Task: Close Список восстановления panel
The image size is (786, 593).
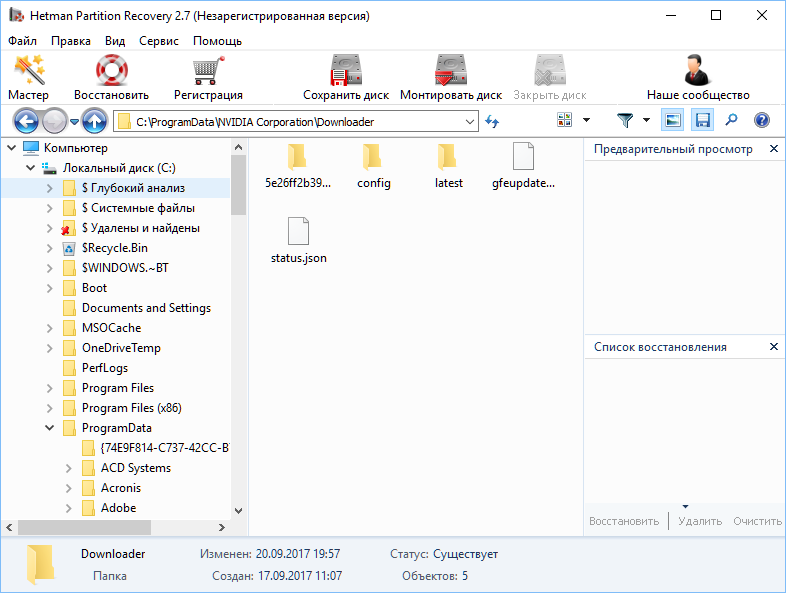Action: (x=773, y=346)
